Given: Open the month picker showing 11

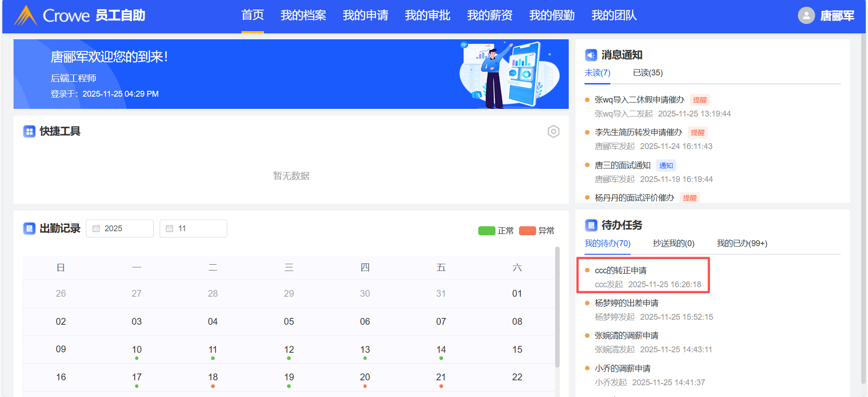Looking at the screenshot, I should 193,229.
